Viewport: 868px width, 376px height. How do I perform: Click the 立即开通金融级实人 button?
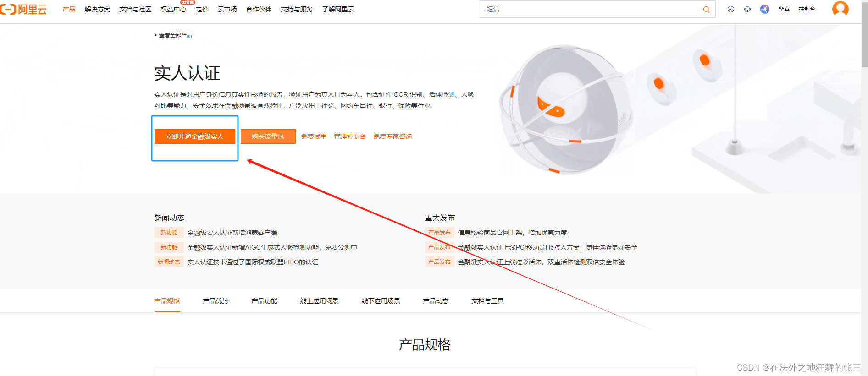coord(194,136)
